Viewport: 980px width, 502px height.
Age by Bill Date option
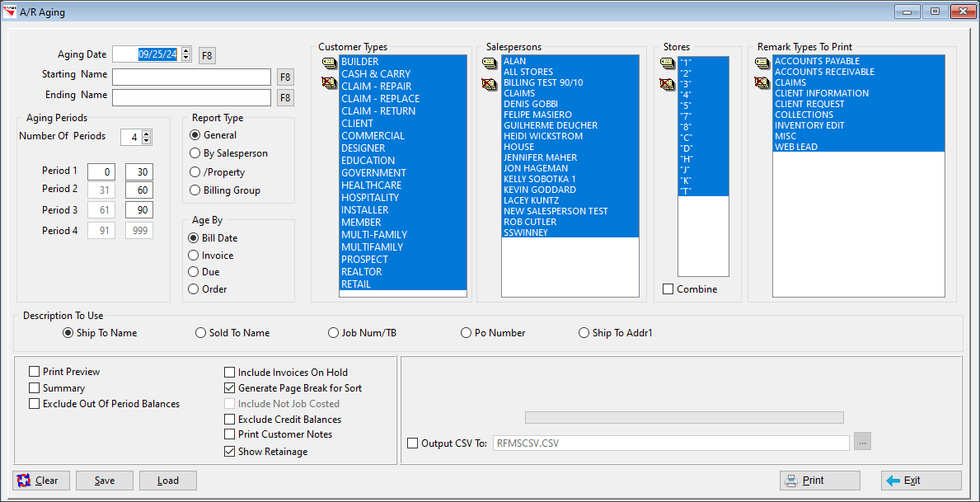(x=195, y=238)
